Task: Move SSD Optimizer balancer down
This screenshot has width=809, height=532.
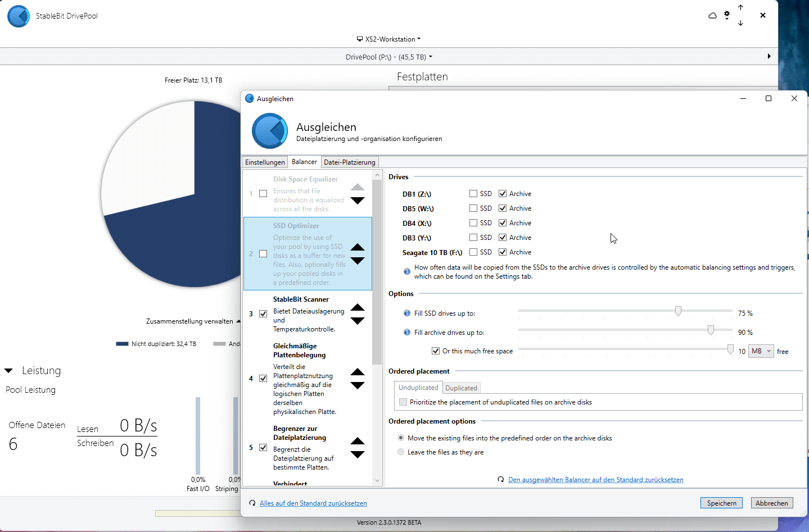Action: [358, 261]
